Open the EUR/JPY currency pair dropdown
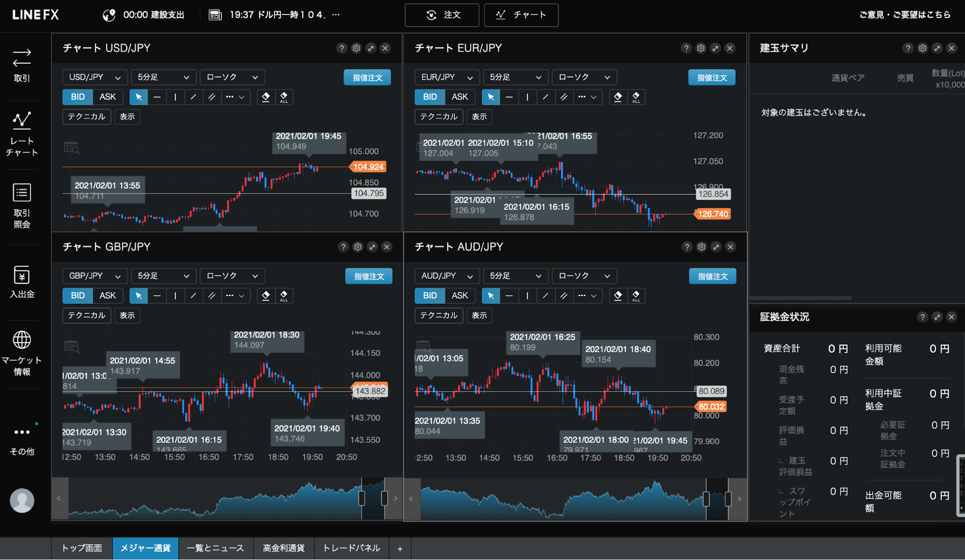The width and height of the screenshot is (965, 560). (x=447, y=77)
